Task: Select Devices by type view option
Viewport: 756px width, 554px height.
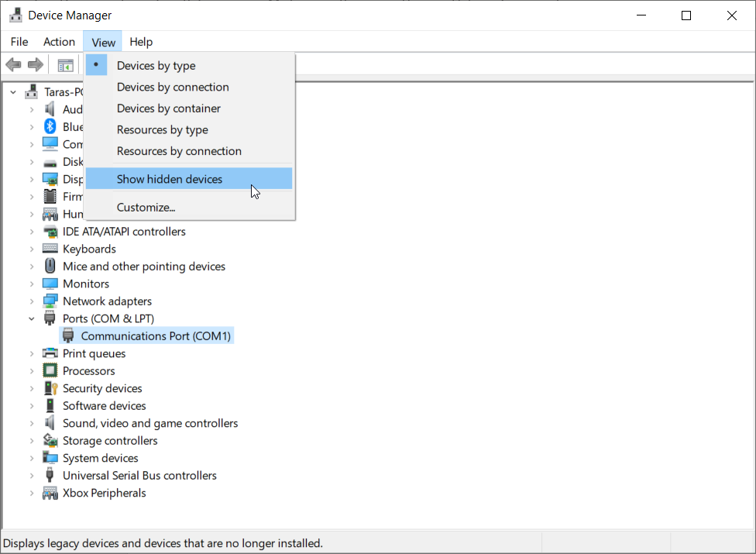Action: pyautogui.click(x=189, y=65)
